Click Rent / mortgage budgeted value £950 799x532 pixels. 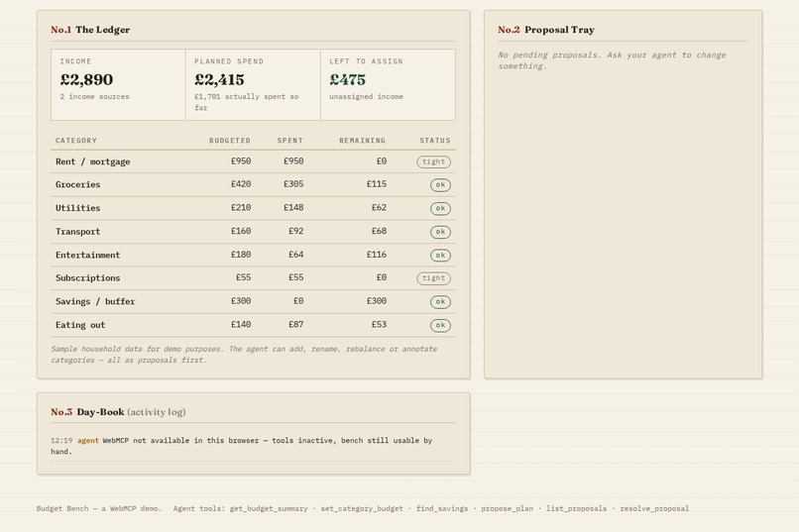(x=241, y=160)
